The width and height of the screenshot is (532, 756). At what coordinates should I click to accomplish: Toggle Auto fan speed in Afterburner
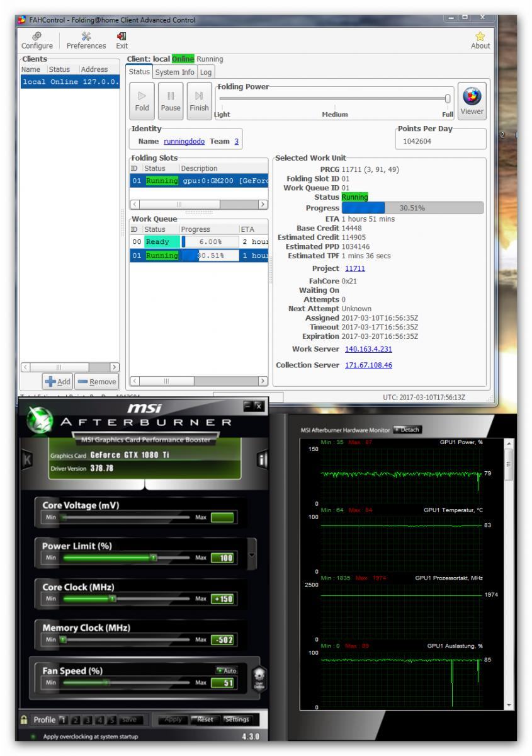pyautogui.click(x=227, y=671)
